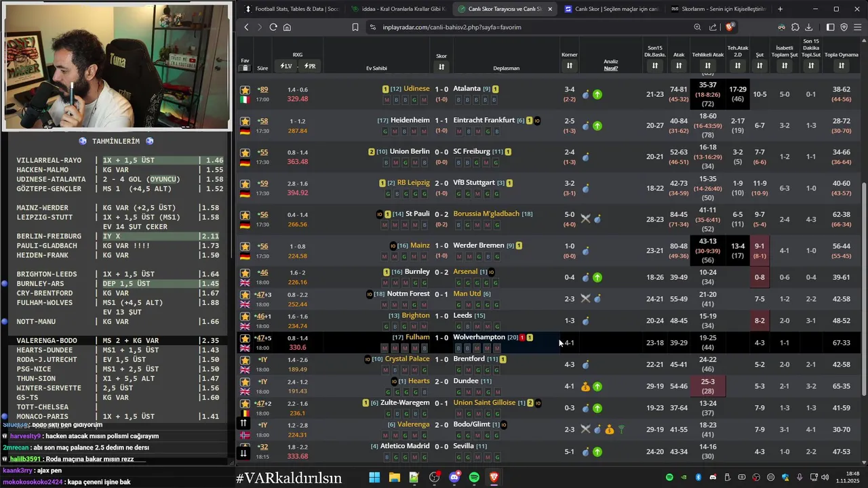868x488 pixels.
Task: Toggle favorite star on Union Berlin row
Action: point(245,152)
